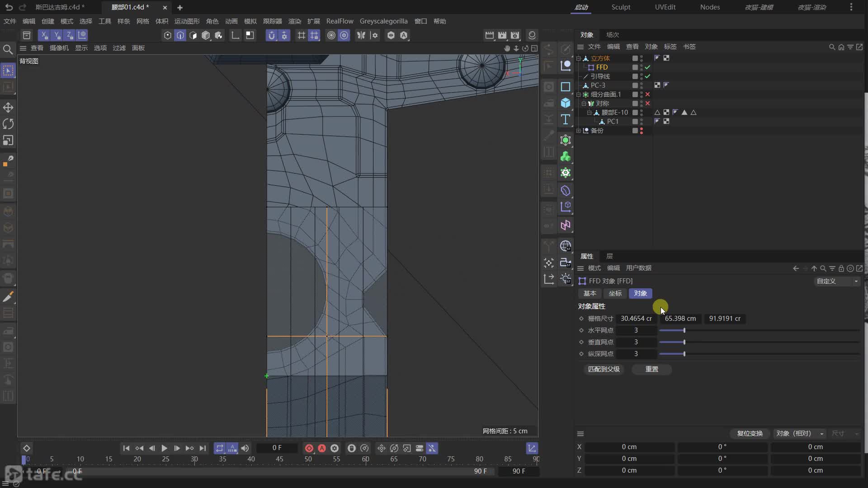The image size is (868, 488).
Task: Click the text spline T icon
Action: click(x=566, y=120)
